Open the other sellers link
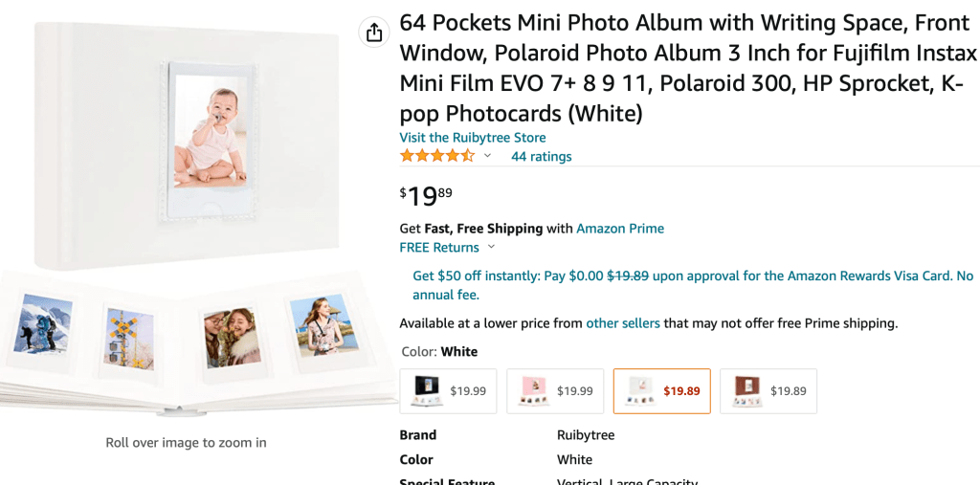 pyautogui.click(x=622, y=323)
